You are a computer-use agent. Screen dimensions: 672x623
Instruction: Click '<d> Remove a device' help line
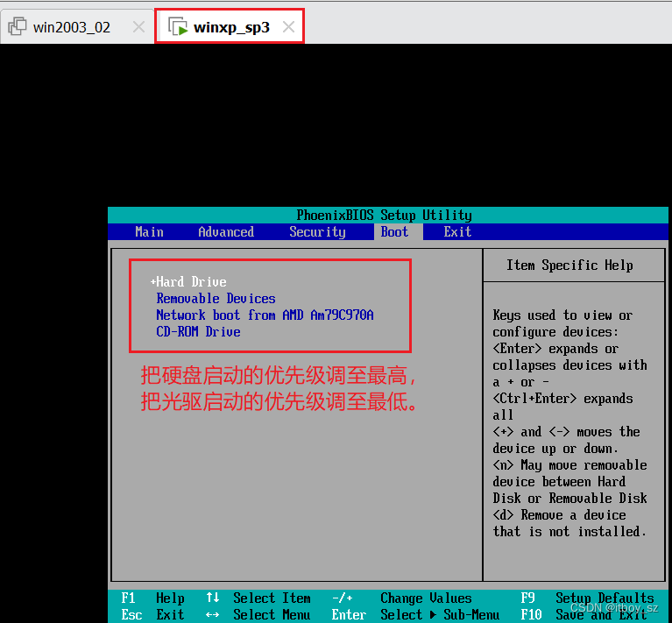point(559,514)
